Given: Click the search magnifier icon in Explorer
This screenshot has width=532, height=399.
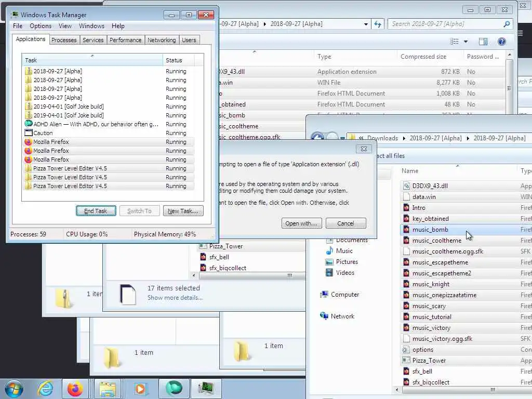Looking at the screenshot, I should pyautogui.click(x=507, y=24).
